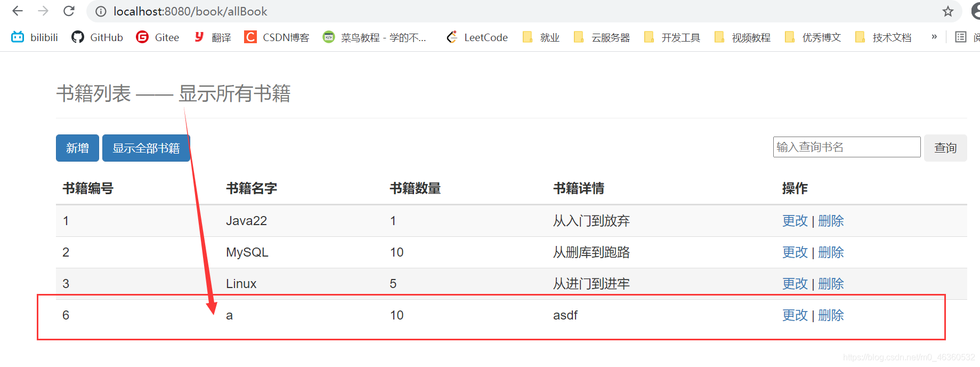
Task: Click 更改 for the MySQL row
Action: tap(795, 252)
